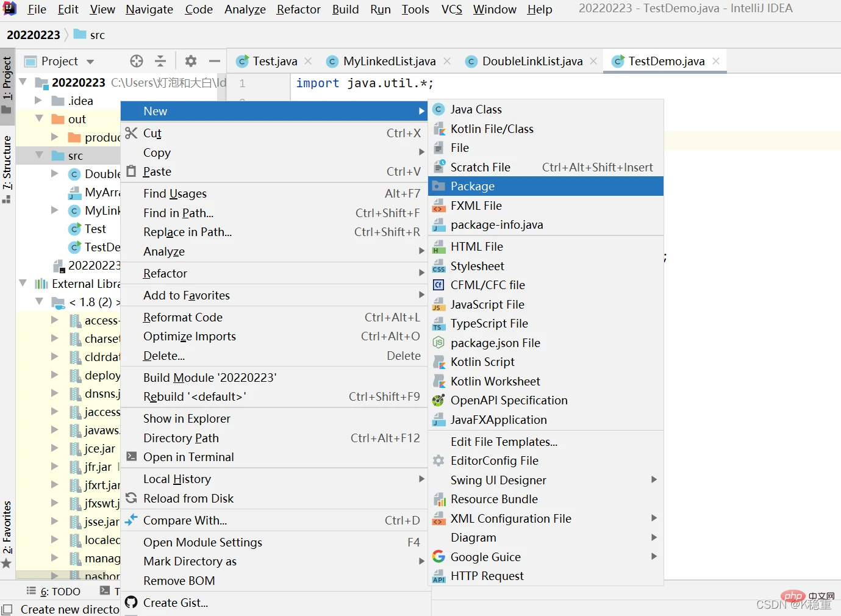The image size is (841, 616).
Task: Open Project panel settings gear
Action: (191, 61)
